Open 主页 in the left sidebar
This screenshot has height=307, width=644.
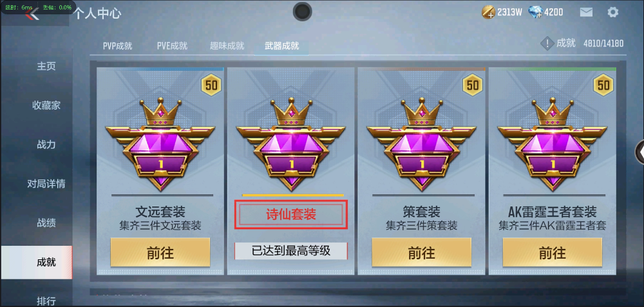click(x=46, y=66)
